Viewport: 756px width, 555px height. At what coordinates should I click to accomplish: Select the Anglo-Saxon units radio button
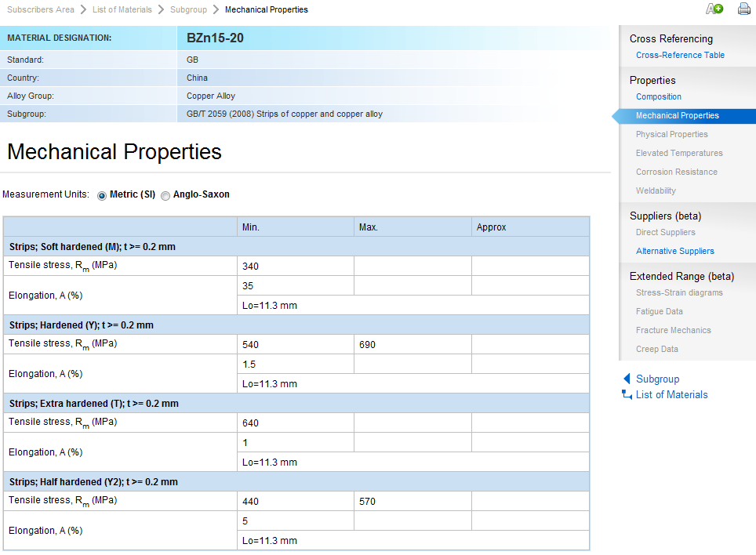tap(165, 195)
